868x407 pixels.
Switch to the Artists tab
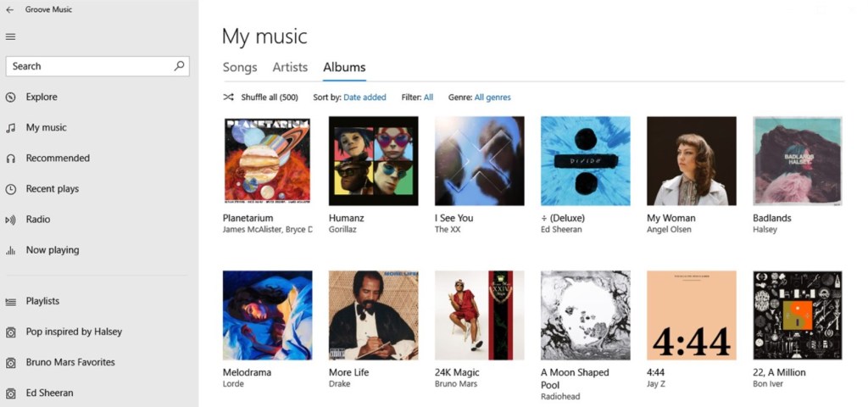pyautogui.click(x=290, y=68)
